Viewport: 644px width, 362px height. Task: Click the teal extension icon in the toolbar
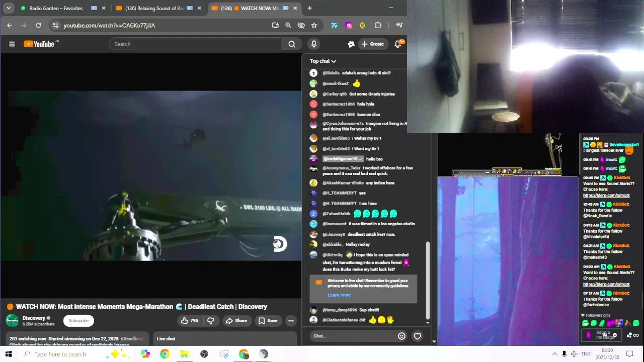[334, 25]
